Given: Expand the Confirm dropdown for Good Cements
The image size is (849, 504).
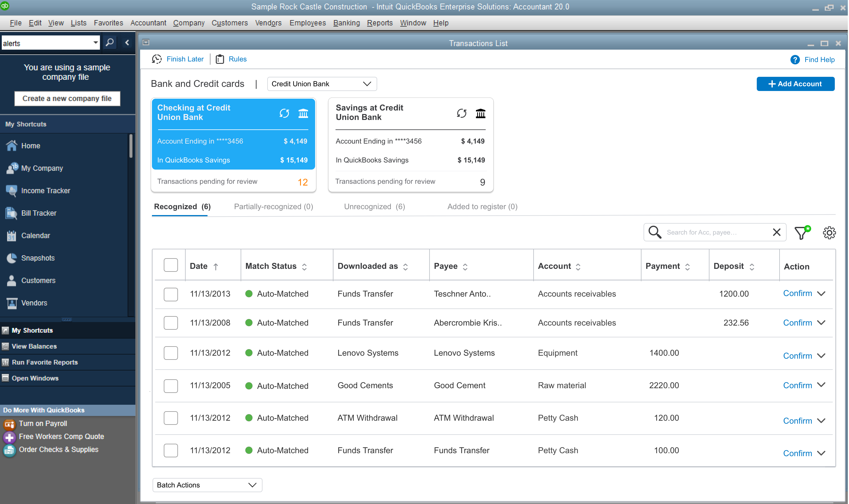Looking at the screenshot, I should coord(822,385).
